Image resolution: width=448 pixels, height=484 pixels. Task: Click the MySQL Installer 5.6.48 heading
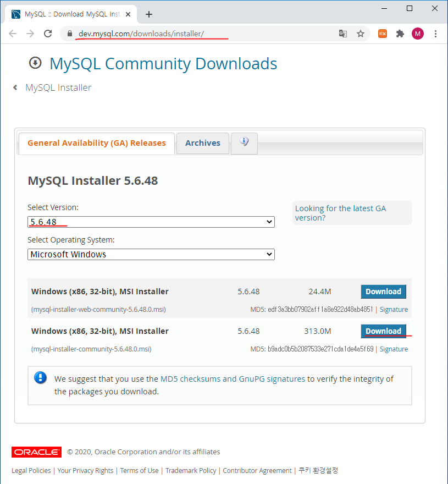click(92, 180)
